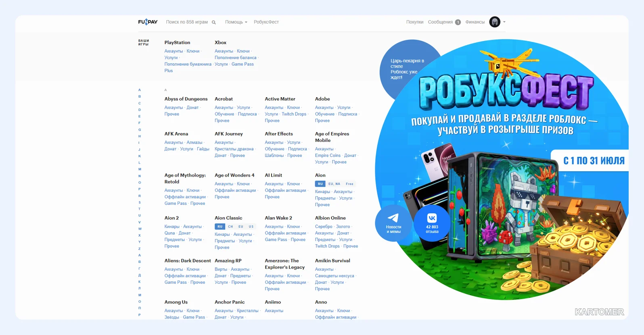Viewport: 644px width, 335px height.
Task: Open PlayStation Пополнение бумажника link
Action: click(x=188, y=64)
